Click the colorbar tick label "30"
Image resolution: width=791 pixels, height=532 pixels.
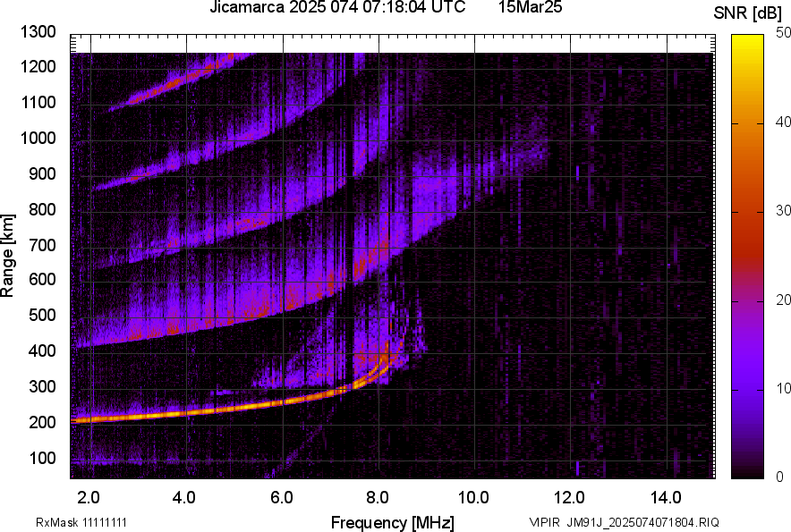coord(783,210)
